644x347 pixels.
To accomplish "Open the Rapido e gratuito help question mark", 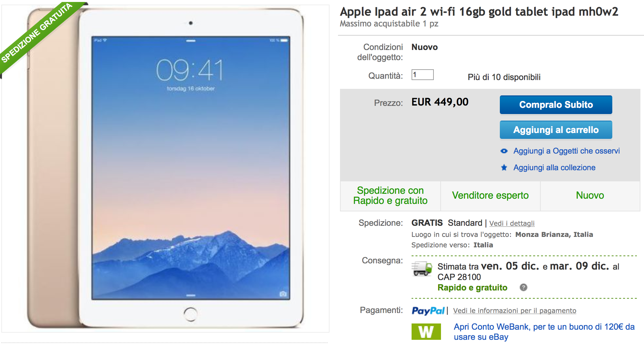I will pos(523,288).
